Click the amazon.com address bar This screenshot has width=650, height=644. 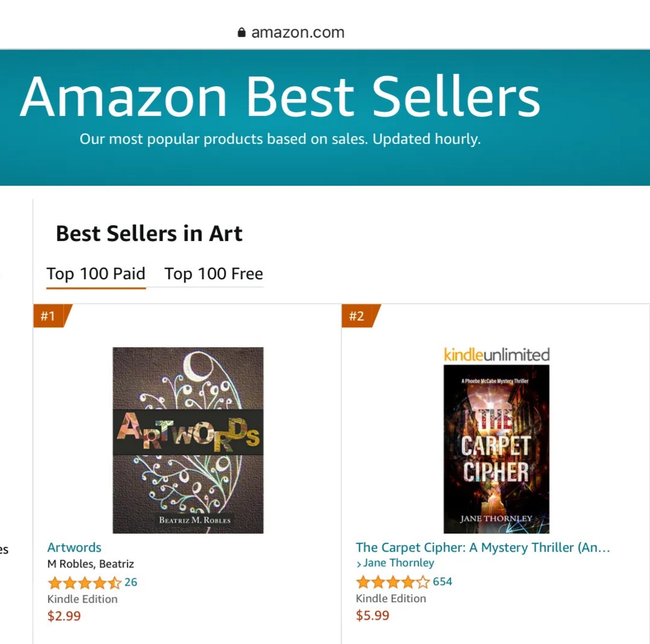297,33
